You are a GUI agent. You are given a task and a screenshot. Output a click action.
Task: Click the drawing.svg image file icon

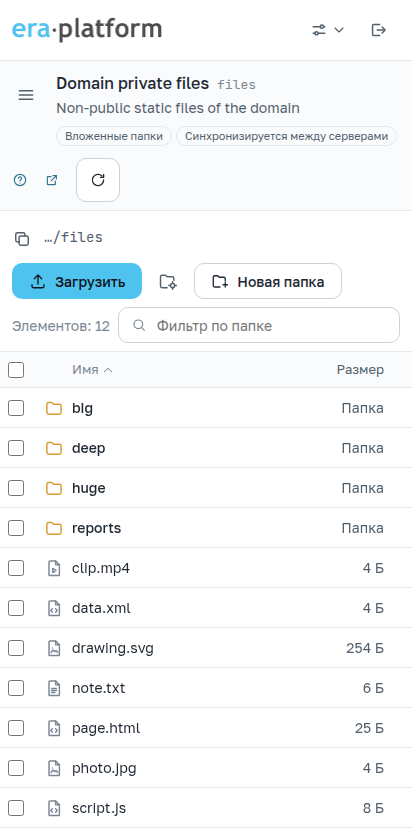54,649
